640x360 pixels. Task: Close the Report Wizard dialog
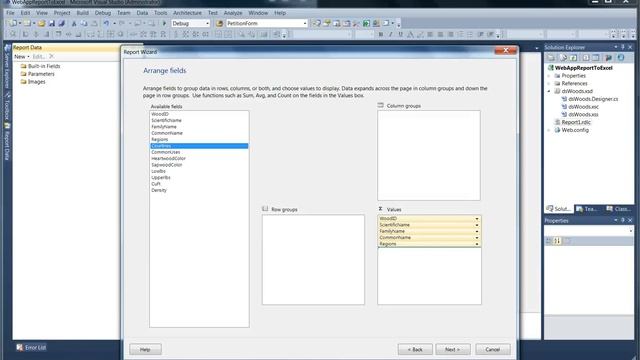(506, 50)
